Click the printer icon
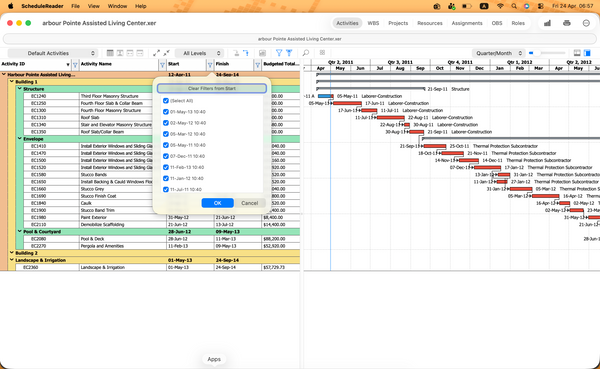This screenshot has height=369, width=600. pos(567,23)
